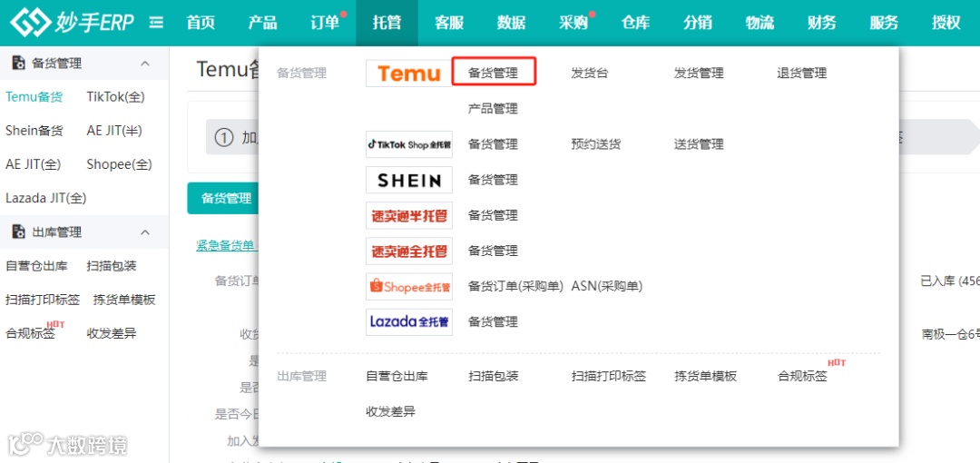Open TikTok 预约送货 link

(x=596, y=144)
